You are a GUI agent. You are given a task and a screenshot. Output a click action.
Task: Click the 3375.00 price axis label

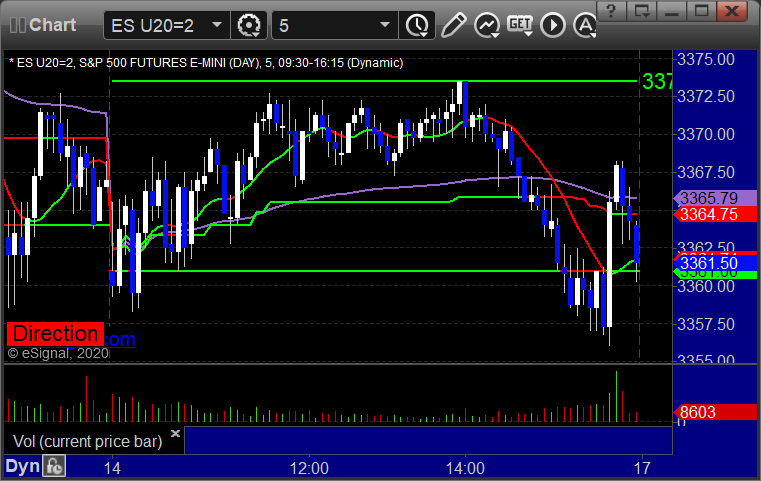pos(706,60)
